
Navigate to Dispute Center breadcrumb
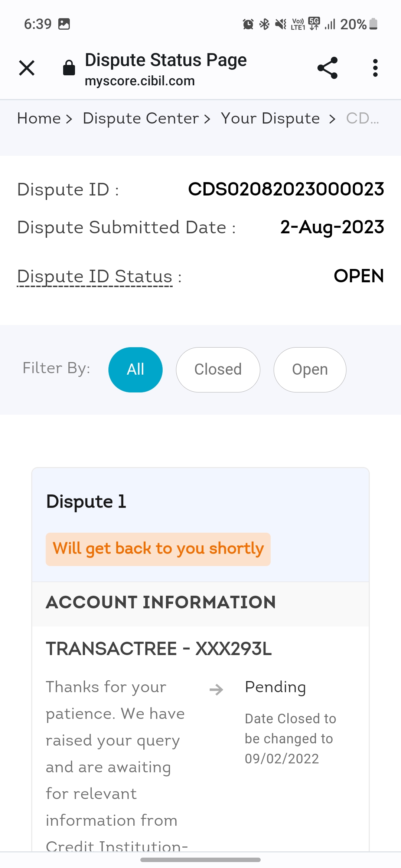[x=141, y=119]
